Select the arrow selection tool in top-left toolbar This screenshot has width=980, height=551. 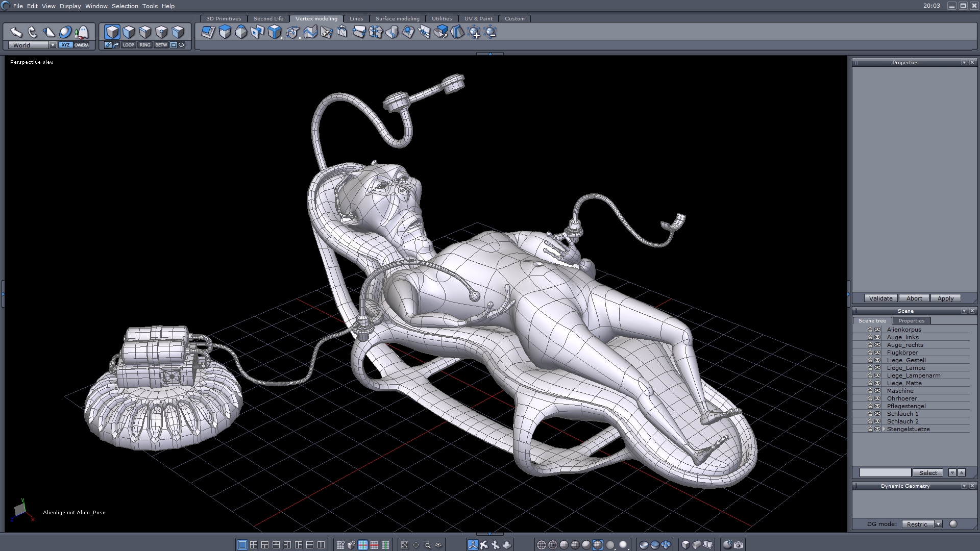pyautogui.click(x=16, y=33)
